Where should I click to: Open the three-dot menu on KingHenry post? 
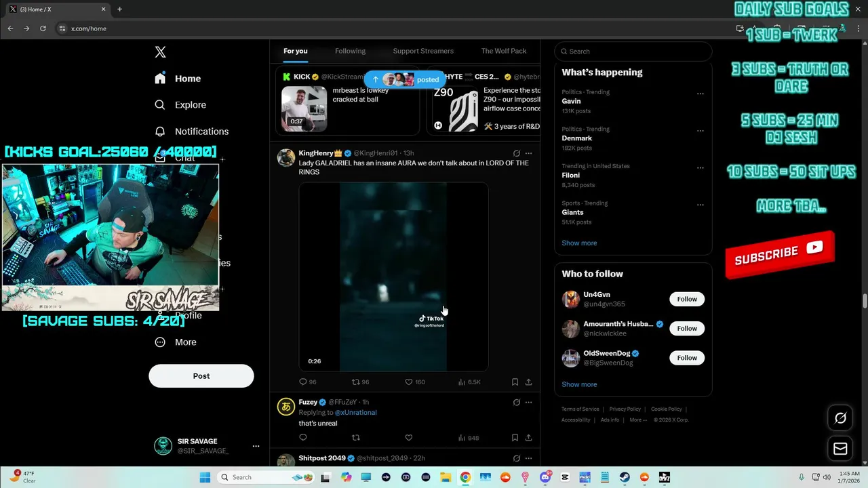(528, 153)
